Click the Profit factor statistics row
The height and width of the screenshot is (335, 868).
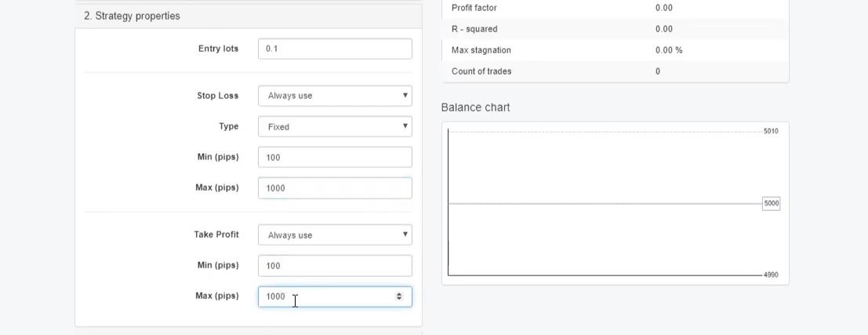pos(615,8)
